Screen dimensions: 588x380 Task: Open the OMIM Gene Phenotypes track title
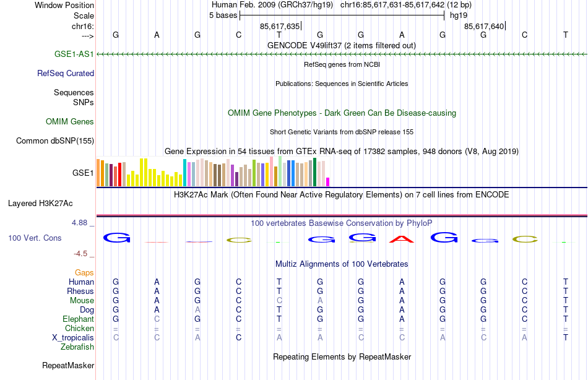[342, 113]
